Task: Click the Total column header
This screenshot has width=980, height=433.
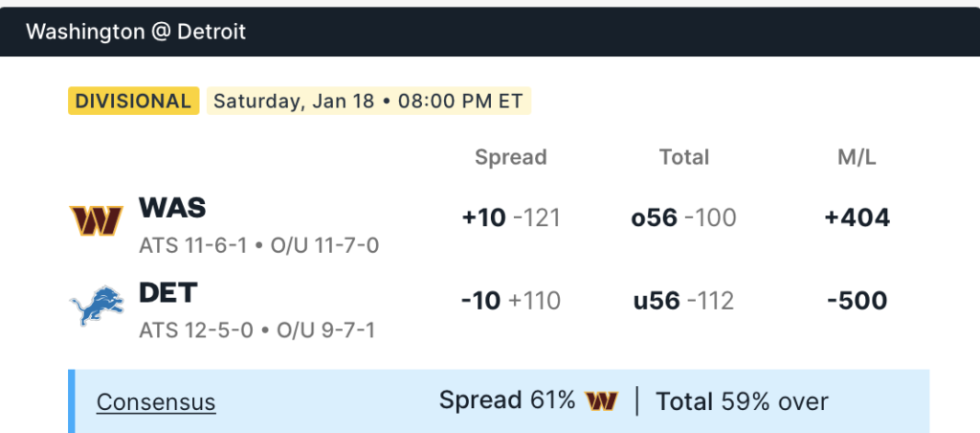Action: (683, 157)
